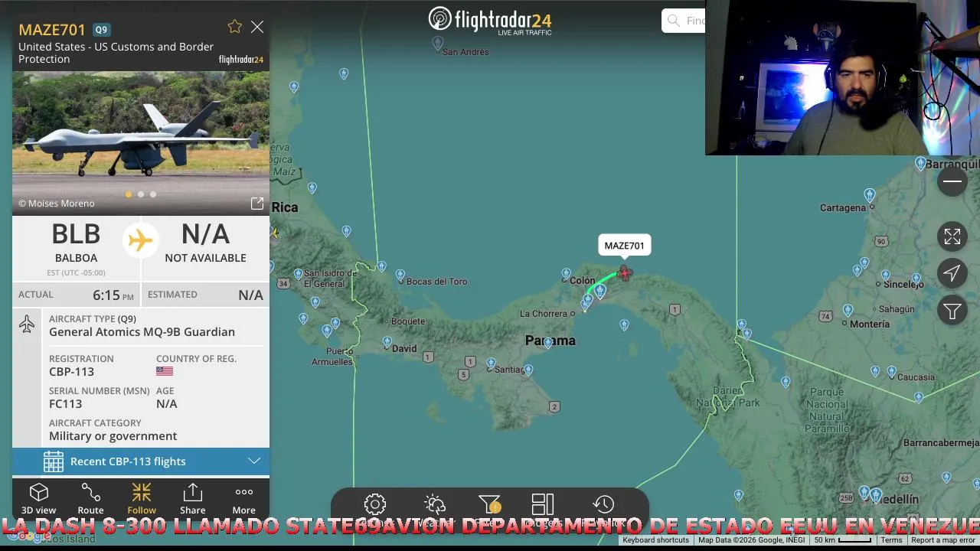The width and height of the screenshot is (980, 551).
Task: Close the MAZE701 flight details panel
Action: (257, 27)
